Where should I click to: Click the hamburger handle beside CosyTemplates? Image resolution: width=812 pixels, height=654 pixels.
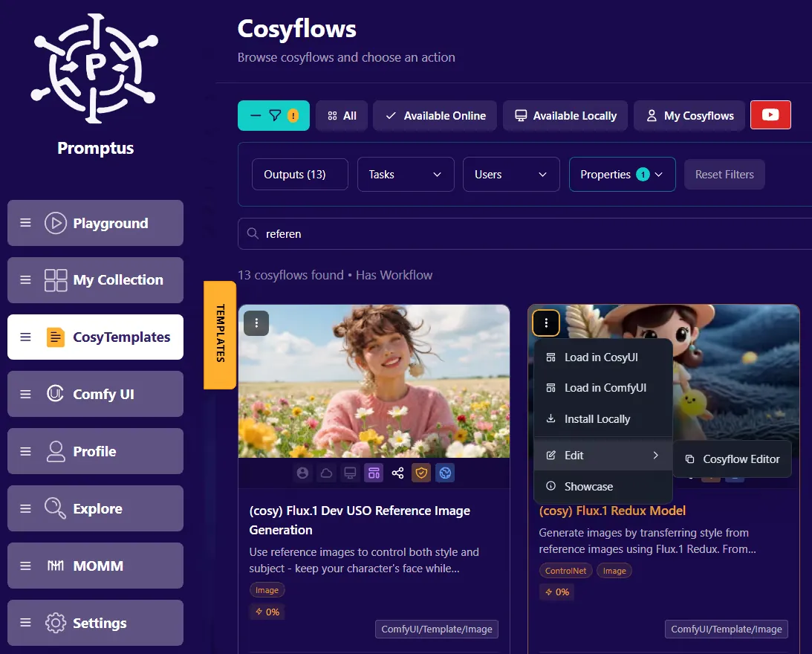[25, 337]
